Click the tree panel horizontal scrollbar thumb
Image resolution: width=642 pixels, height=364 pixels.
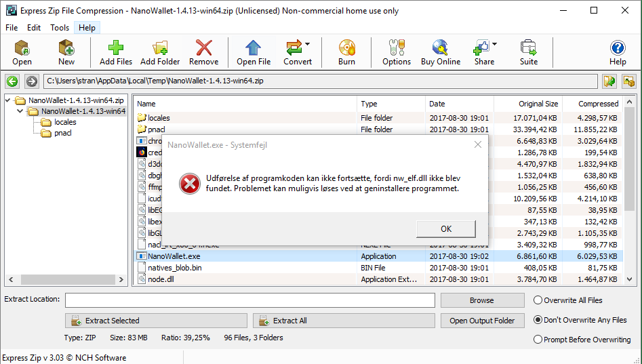[68, 280]
